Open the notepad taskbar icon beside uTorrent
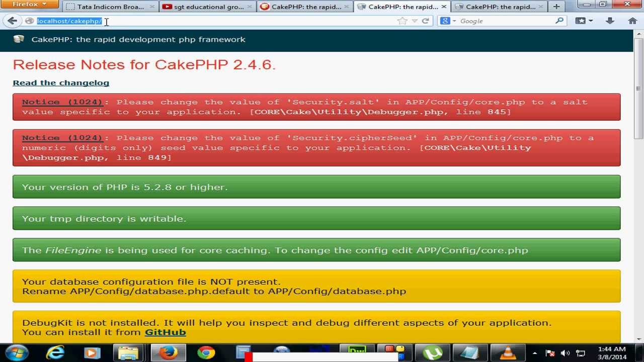This screenshot has height=362, width=644. (470, 352)
